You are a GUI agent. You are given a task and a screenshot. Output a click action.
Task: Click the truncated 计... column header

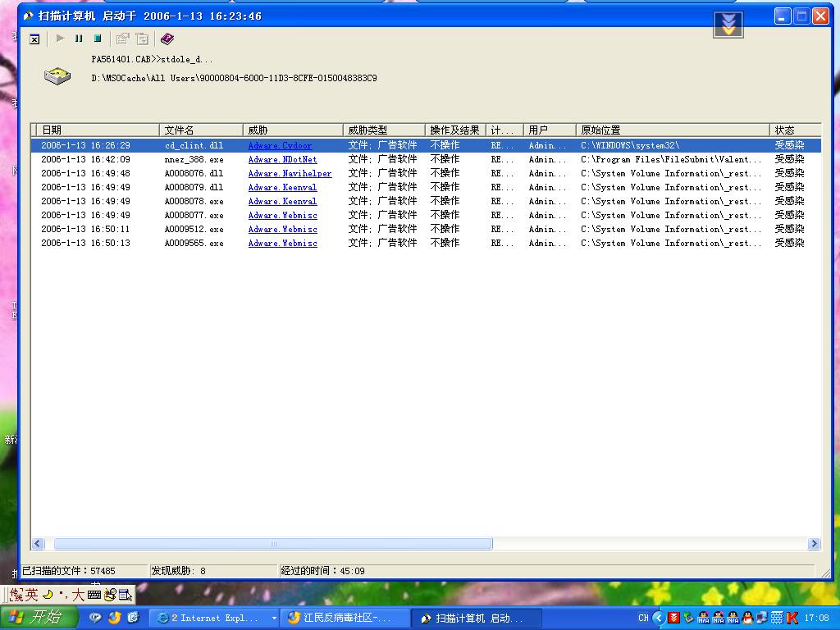[x=504, y=130]
